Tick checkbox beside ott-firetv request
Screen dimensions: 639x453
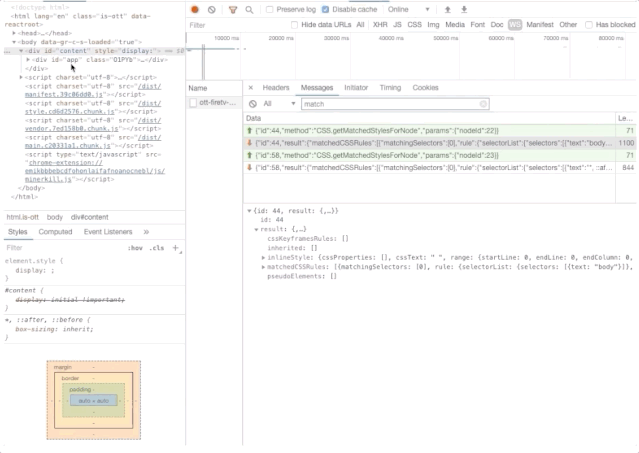[193, 103]
